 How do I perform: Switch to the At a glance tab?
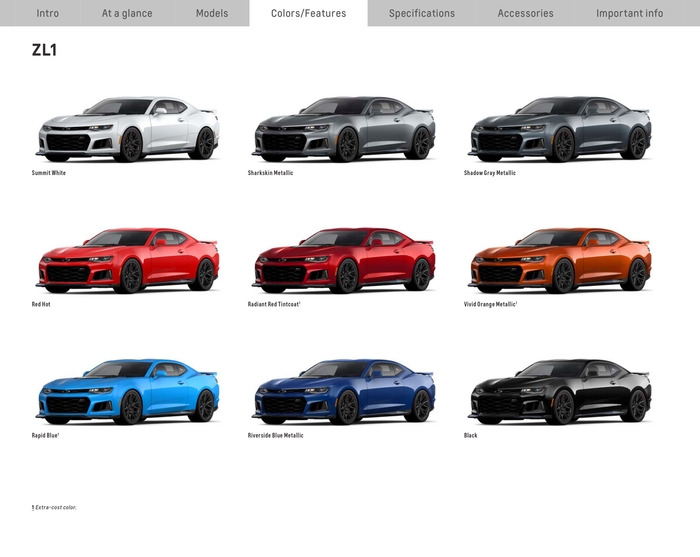(x=127, y=13)
